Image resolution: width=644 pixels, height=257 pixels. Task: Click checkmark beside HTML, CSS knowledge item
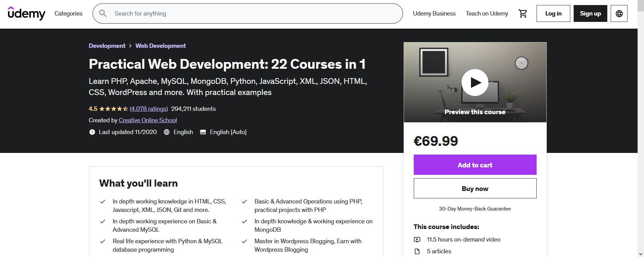click(x=103, y=202)
